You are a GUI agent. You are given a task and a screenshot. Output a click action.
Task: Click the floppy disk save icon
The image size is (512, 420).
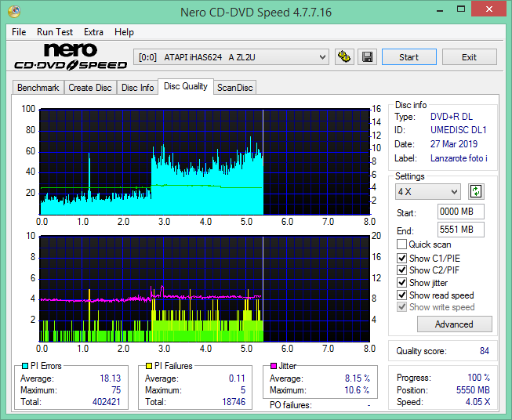368,57
